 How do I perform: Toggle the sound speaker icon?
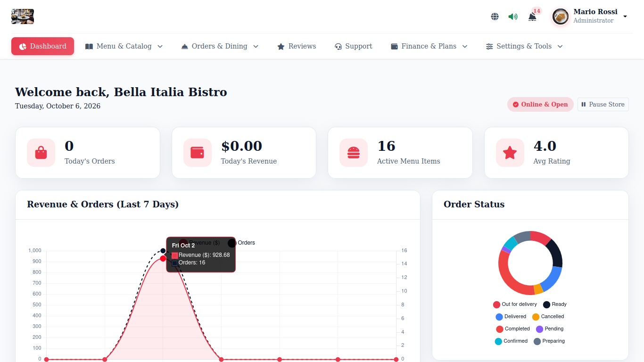tap(513, 16)
